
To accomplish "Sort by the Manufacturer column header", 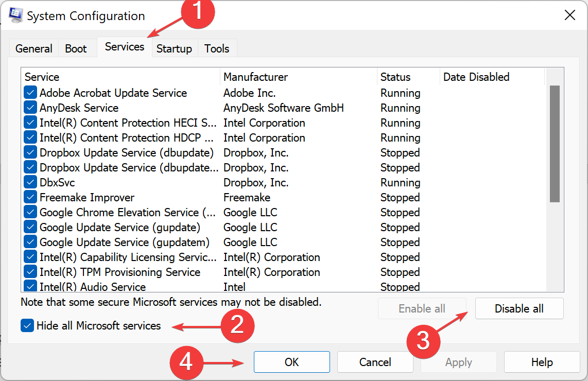I will point(299,77).
